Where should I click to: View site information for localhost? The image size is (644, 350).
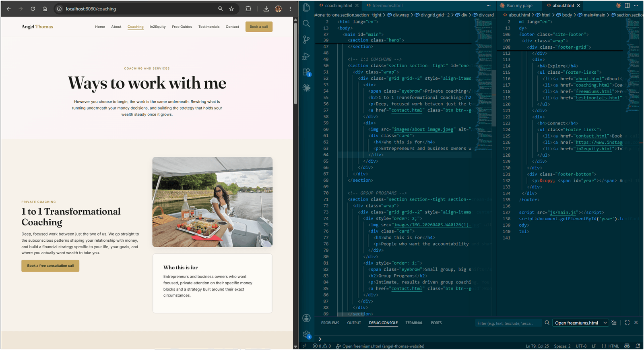pos(59,8)
